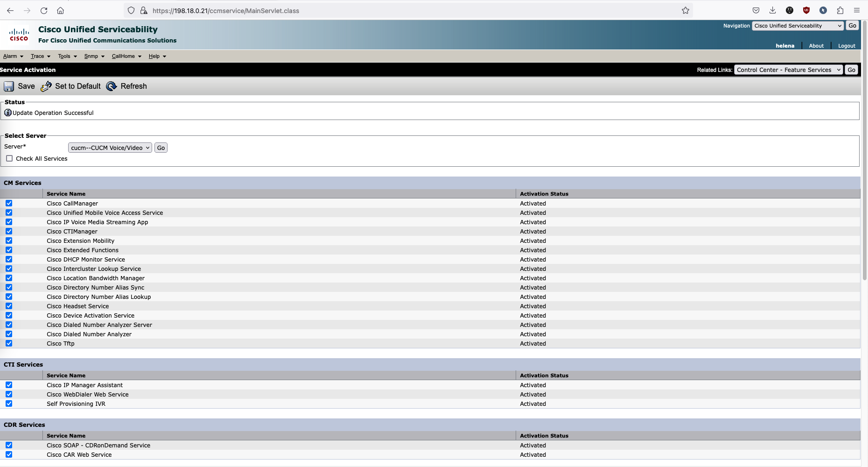
Task: Click the Set to Default icon
Action: 46,86
